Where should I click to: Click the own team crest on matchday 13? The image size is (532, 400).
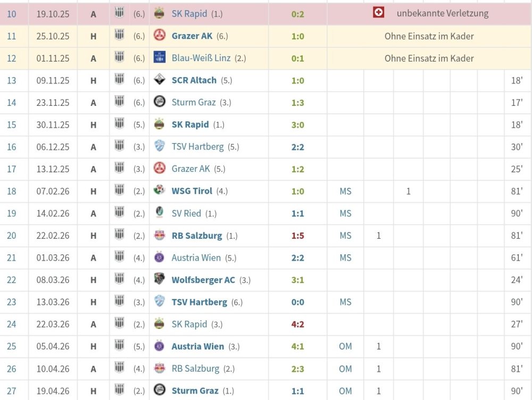119,80
